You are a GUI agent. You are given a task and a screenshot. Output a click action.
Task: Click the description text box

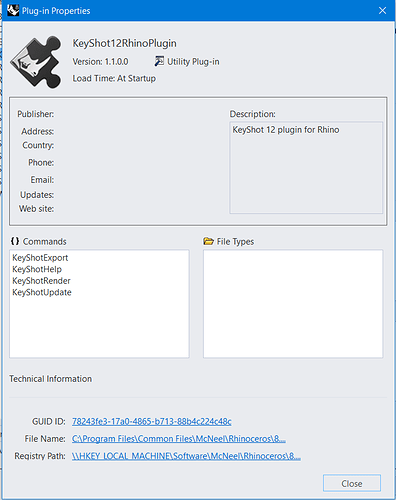[x=306, y=167]
